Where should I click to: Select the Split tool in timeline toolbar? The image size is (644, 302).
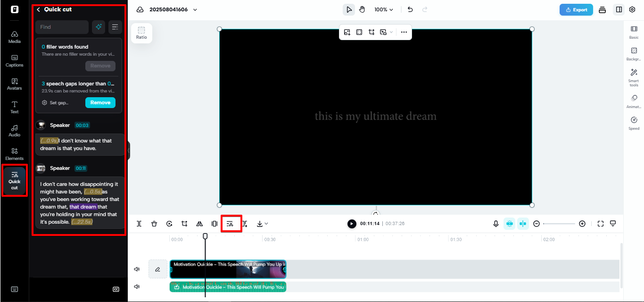(139, 223)
